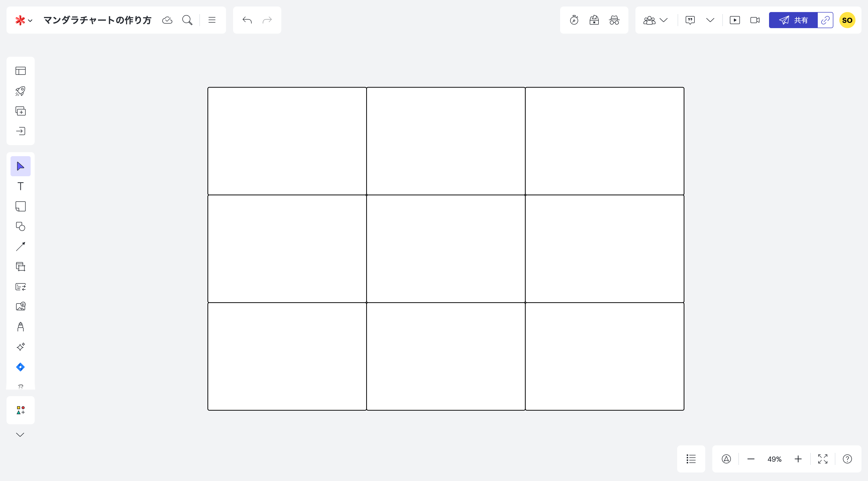Open the Shapes tool

(x=21, y=226)
